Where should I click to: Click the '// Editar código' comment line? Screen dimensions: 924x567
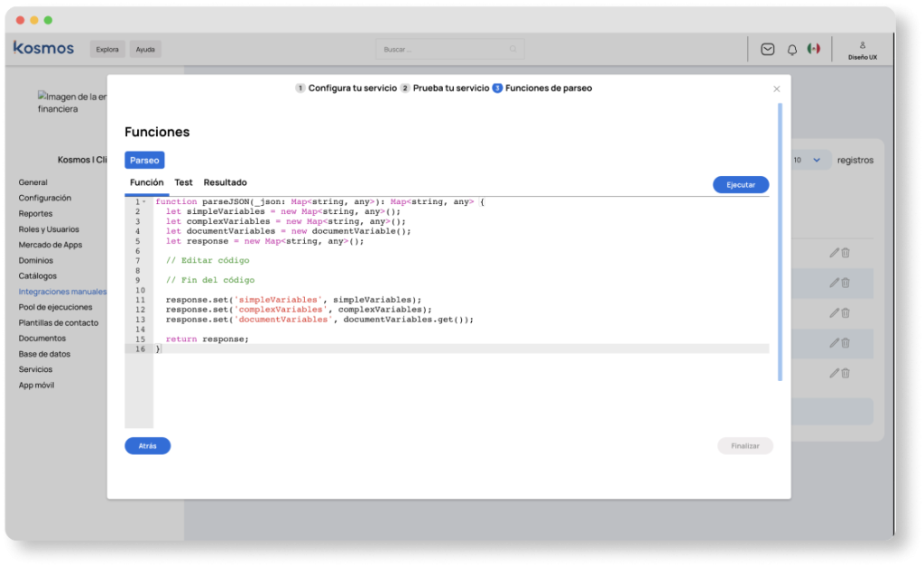(x=208, y=261)
